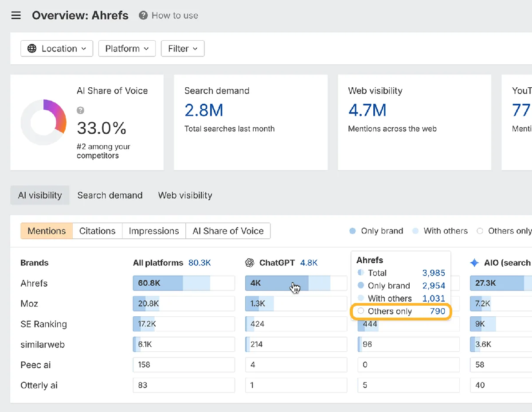Select the Citations tab
Viewport: 532px width, 412px height.
[98, 231]
